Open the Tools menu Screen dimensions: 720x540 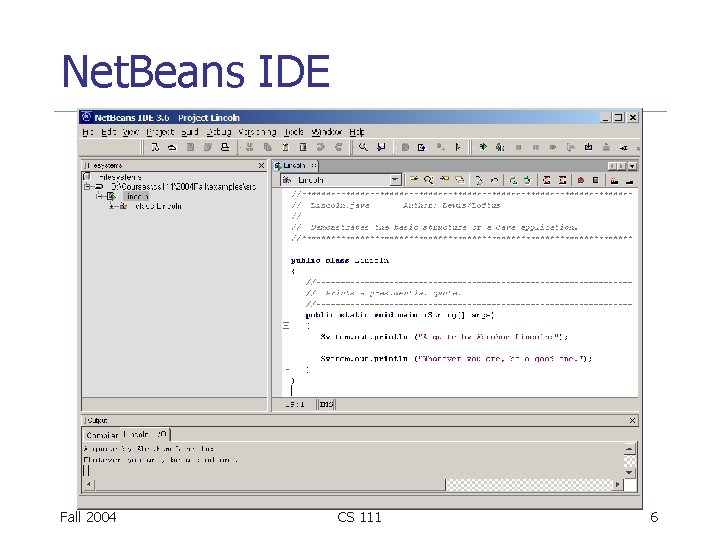click(x=293, y=132)
